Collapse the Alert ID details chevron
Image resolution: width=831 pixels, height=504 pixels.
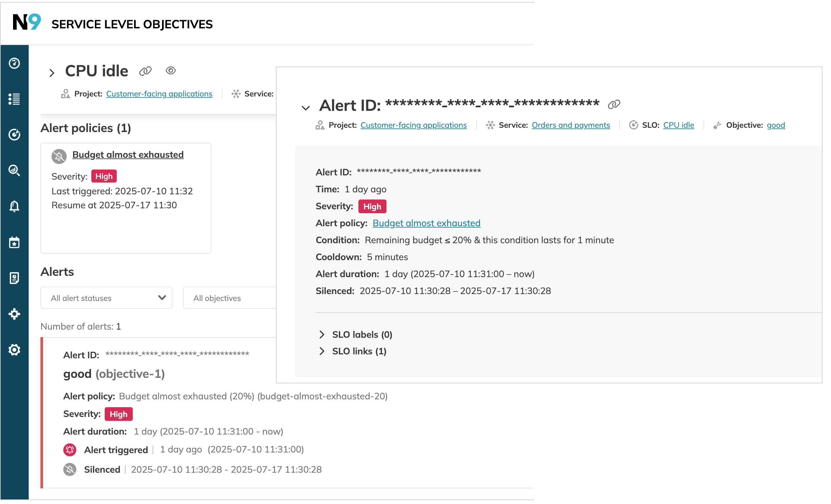[x=306, y=108]
